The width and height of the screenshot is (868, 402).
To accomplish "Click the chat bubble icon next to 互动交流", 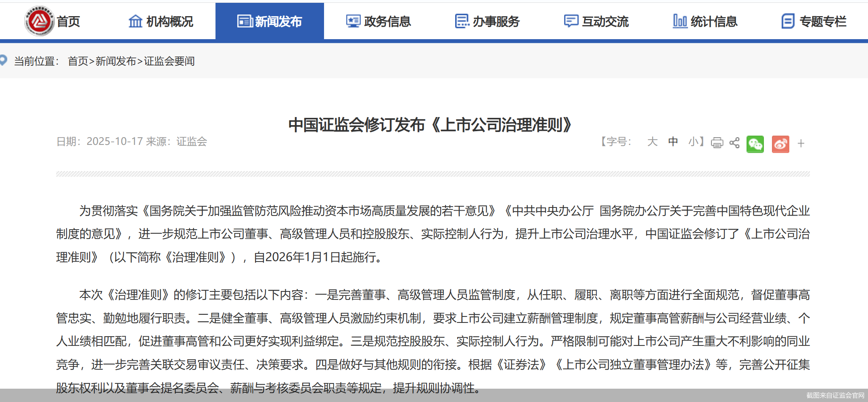I will coord(571,21).
